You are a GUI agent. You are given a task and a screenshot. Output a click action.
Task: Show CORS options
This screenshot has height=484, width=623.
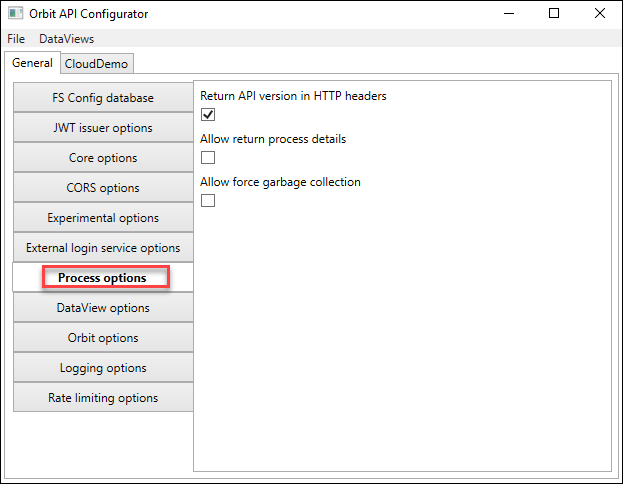[x=103, y=188]
